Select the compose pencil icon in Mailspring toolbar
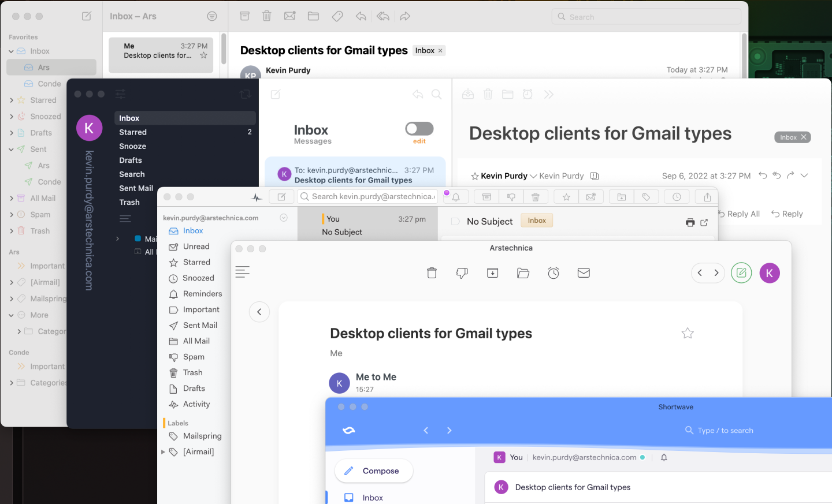This screenshot has height=504, width=832. point(281,196)
